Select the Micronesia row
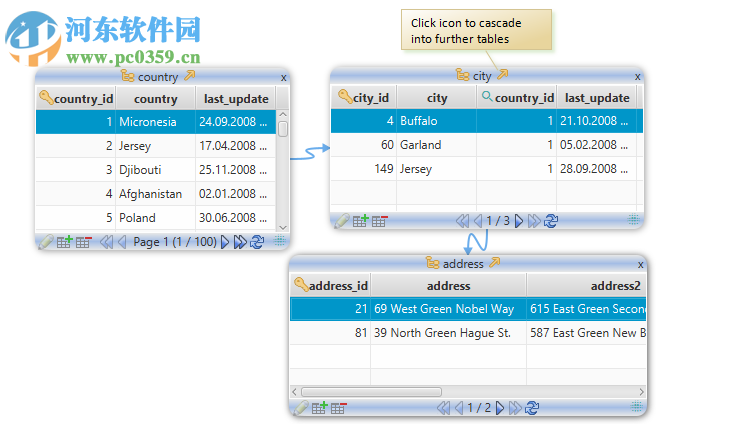Screen dimensions: 747x424 (156, 122)
